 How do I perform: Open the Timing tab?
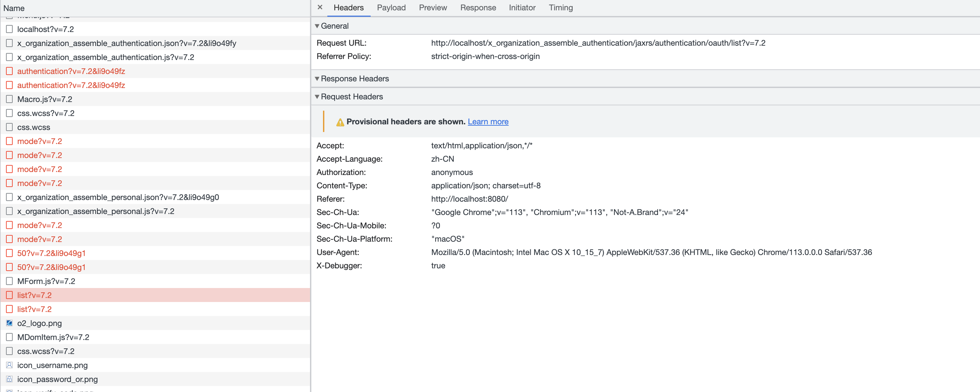pos(560,8)
